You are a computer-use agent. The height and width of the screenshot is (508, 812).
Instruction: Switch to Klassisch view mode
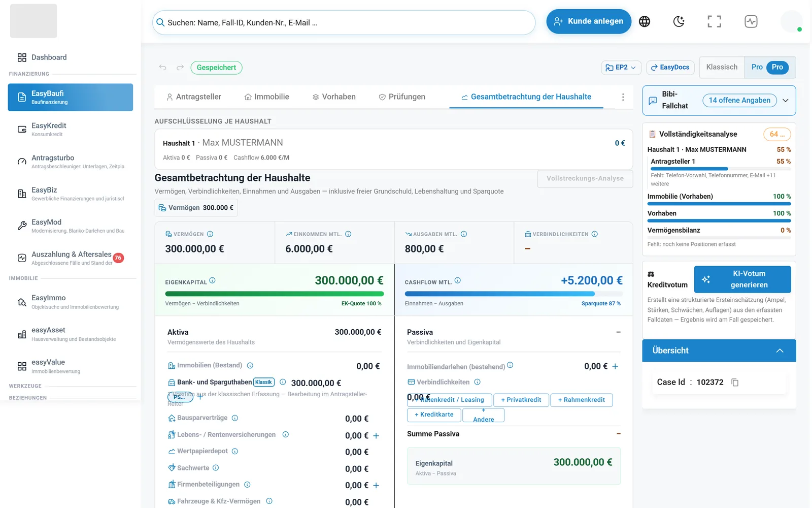click(722, 67)
